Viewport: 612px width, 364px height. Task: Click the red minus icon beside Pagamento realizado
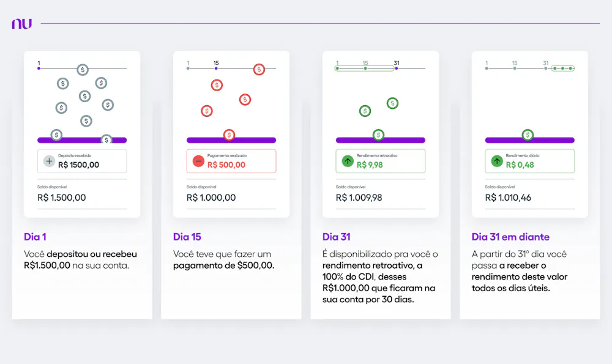point(198,162)
